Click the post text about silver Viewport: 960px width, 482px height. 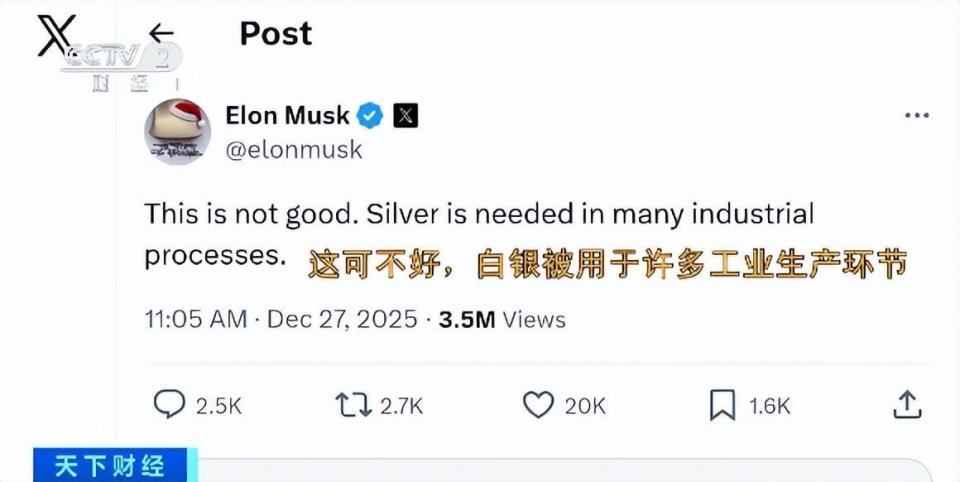pyautogui.click(x=479, y=214)
